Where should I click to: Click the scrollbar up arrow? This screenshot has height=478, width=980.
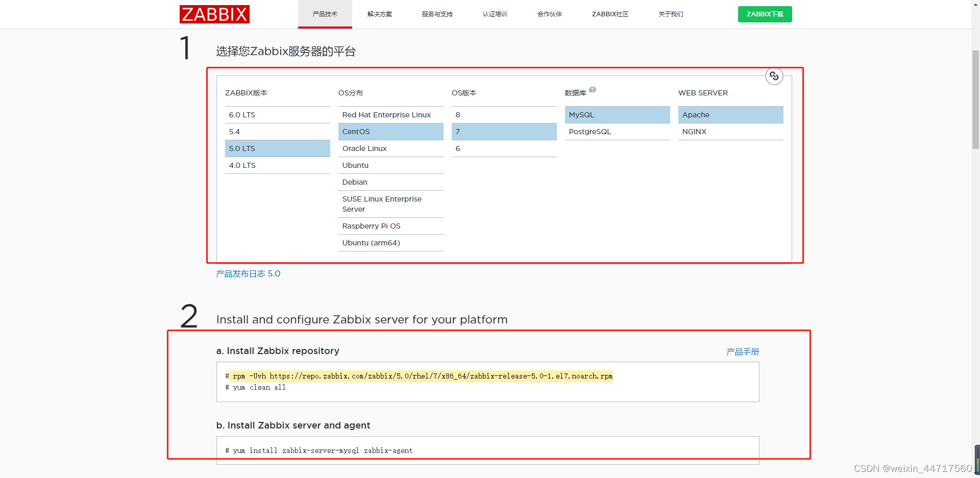tap(975, 4)
